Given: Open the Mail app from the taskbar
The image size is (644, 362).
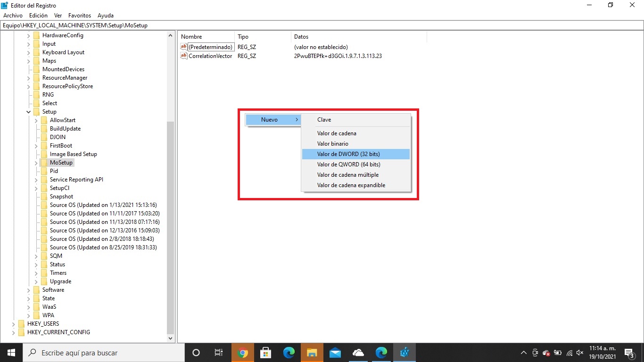Looking at the screenshot, I should pos(335,353).
